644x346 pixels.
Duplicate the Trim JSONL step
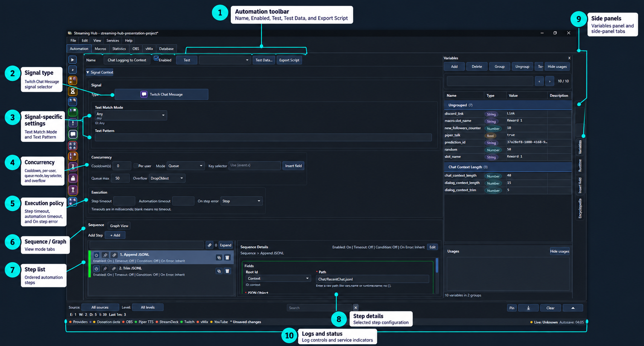[x=219, y=271]
